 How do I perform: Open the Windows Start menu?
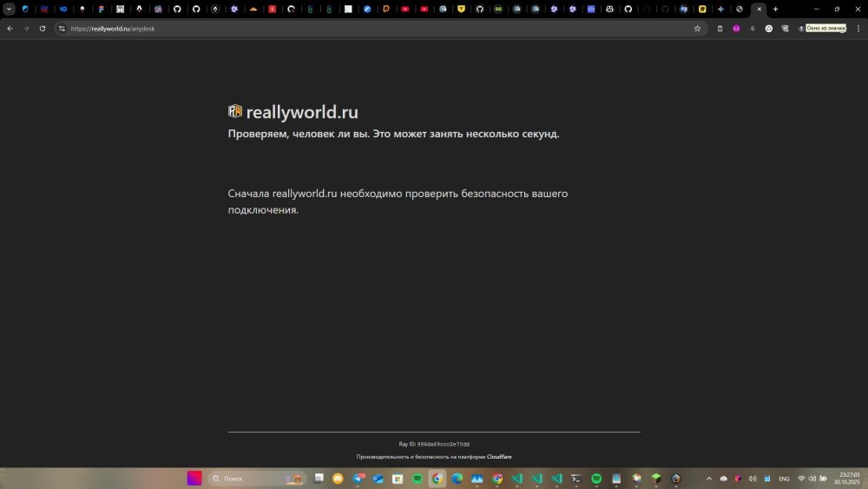click(x=194, y=479)
